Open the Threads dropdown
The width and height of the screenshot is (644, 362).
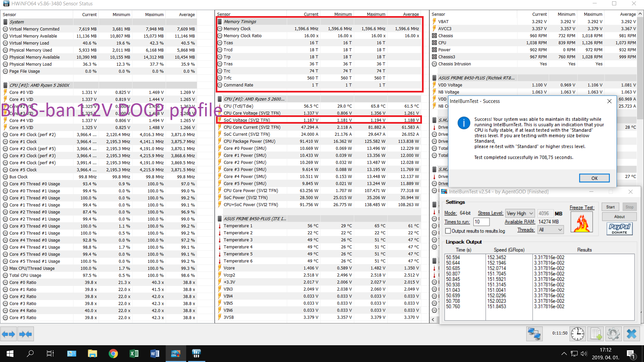[x=550, y=230]
